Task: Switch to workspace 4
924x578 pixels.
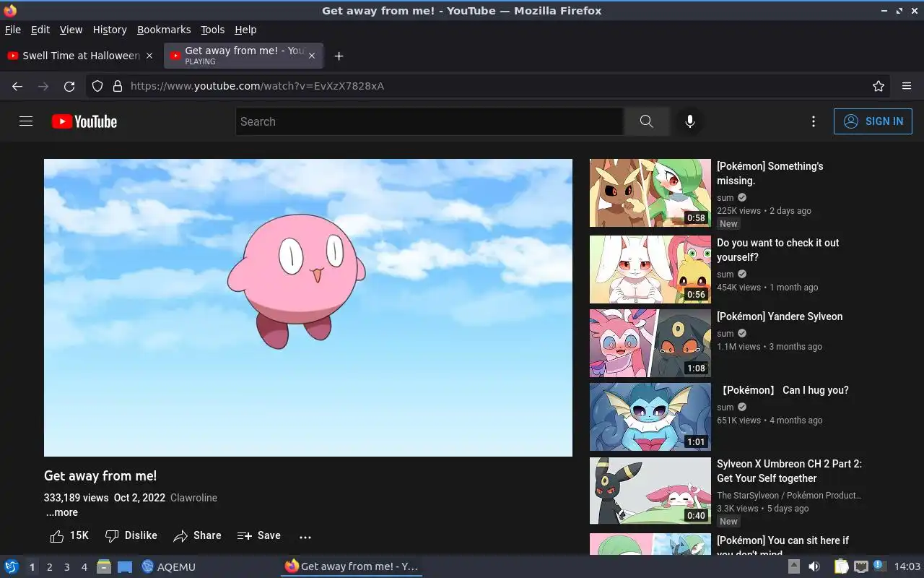Action: (84, 567)
